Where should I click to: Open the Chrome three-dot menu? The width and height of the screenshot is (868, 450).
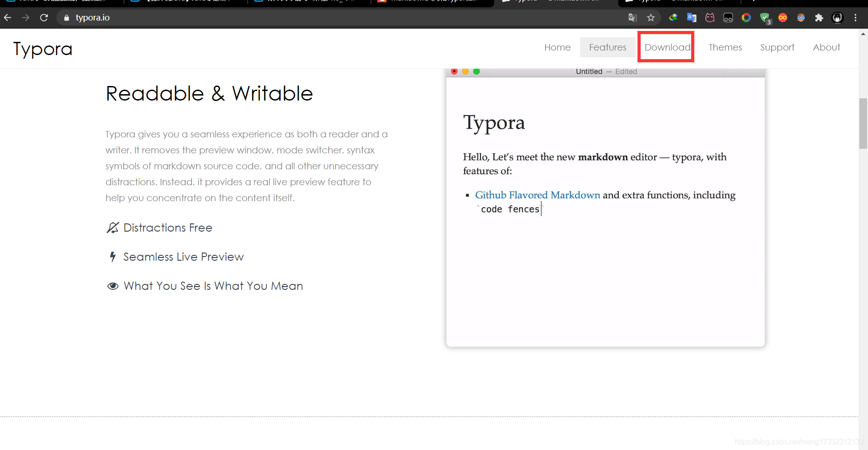[855, 18]
